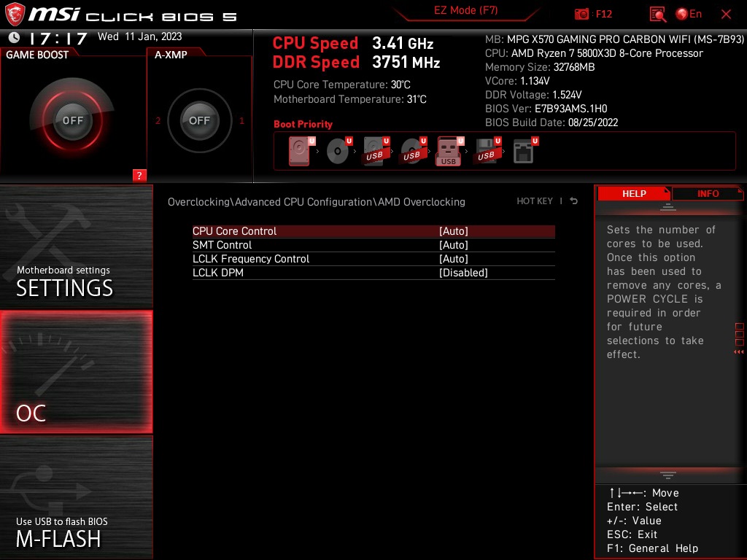Switch to EZ Mode (F7)
The image size is (747, 560).
465,10
